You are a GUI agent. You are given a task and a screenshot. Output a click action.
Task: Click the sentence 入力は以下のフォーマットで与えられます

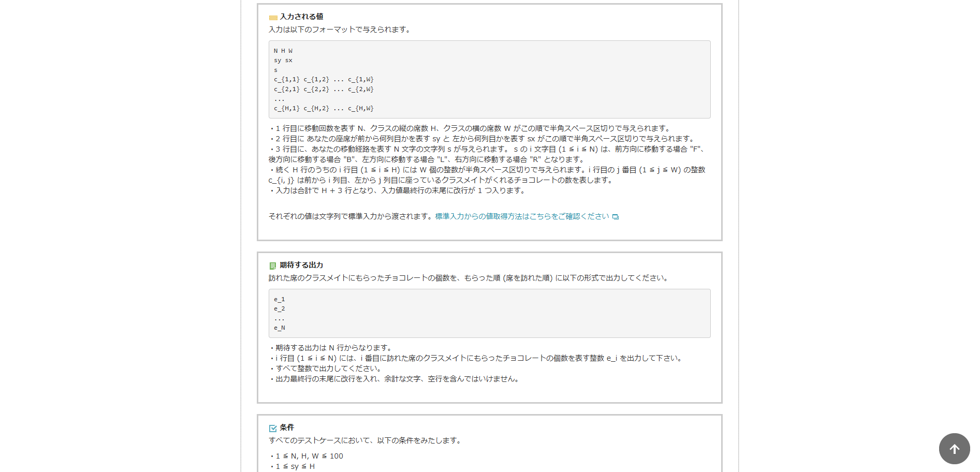pyautogui.click(x=340, y=30)
